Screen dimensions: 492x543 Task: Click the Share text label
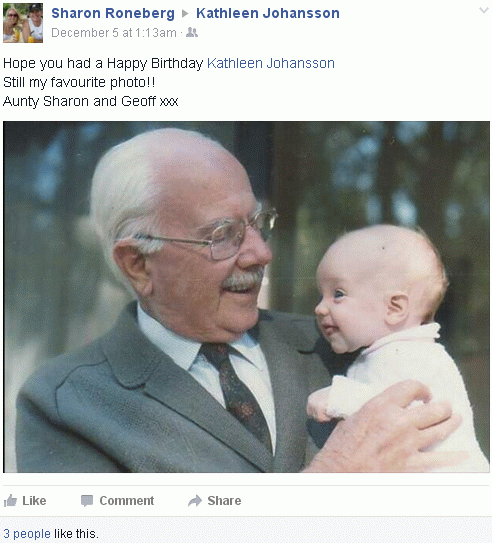pyautogui.click(x=224, y=501)
